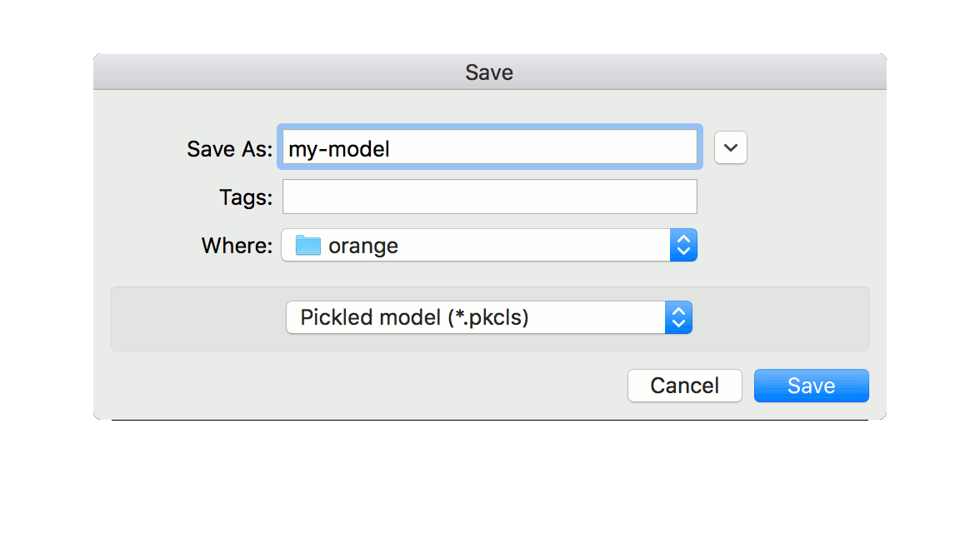Expand the full file browser with chevron button
Viewport: 980px width, 553px height.
click(x=731, y=147)
